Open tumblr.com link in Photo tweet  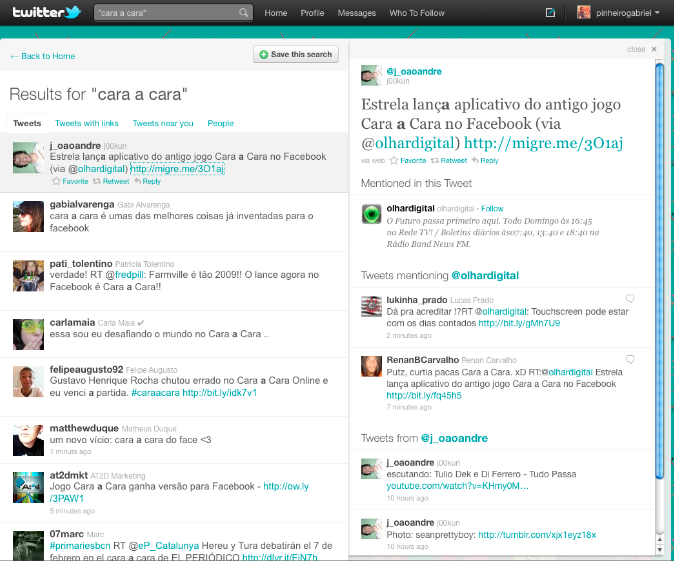pos(537,535)
